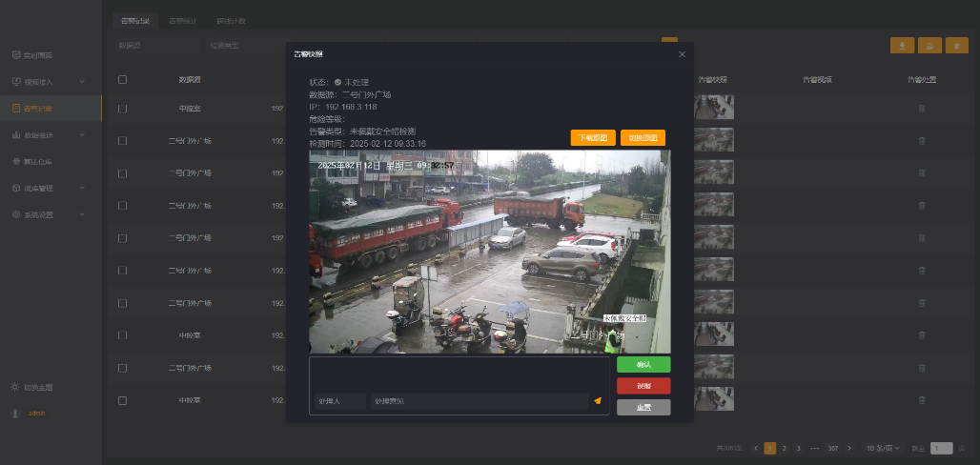980x465 pixels.
Task: Toggle theme via 切换主题 sun icon
Action: coord(15,387)
